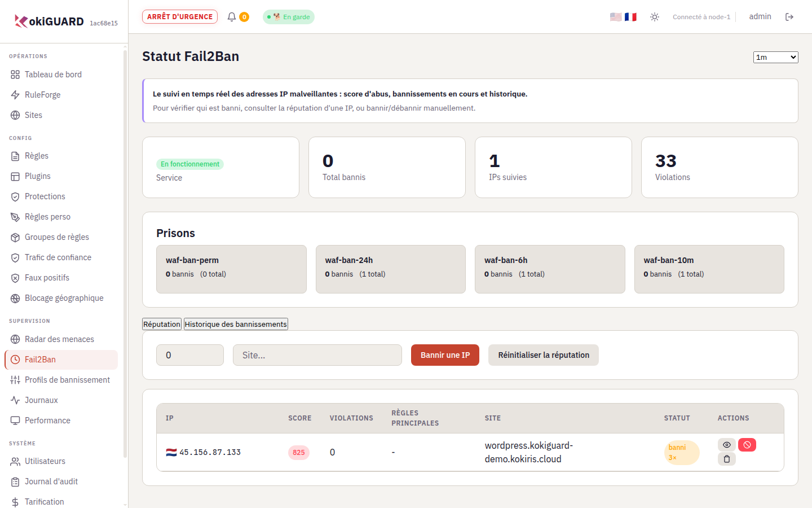Click the En garde status badge

click(x=289, y=17)
